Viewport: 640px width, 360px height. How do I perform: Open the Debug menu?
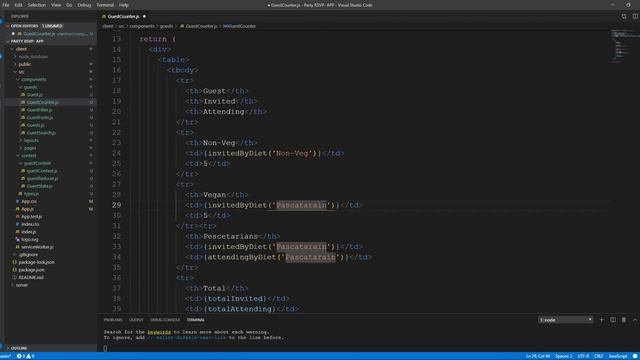(84, 5)
